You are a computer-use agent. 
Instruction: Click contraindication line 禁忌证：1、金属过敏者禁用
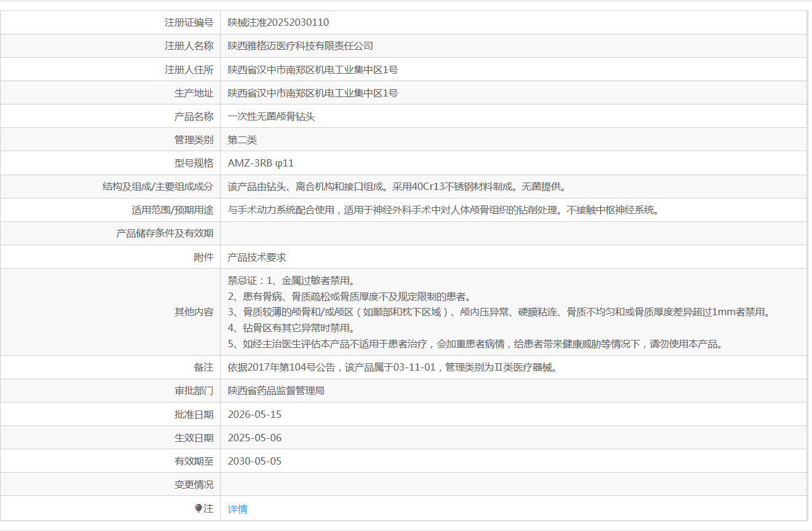291,280
